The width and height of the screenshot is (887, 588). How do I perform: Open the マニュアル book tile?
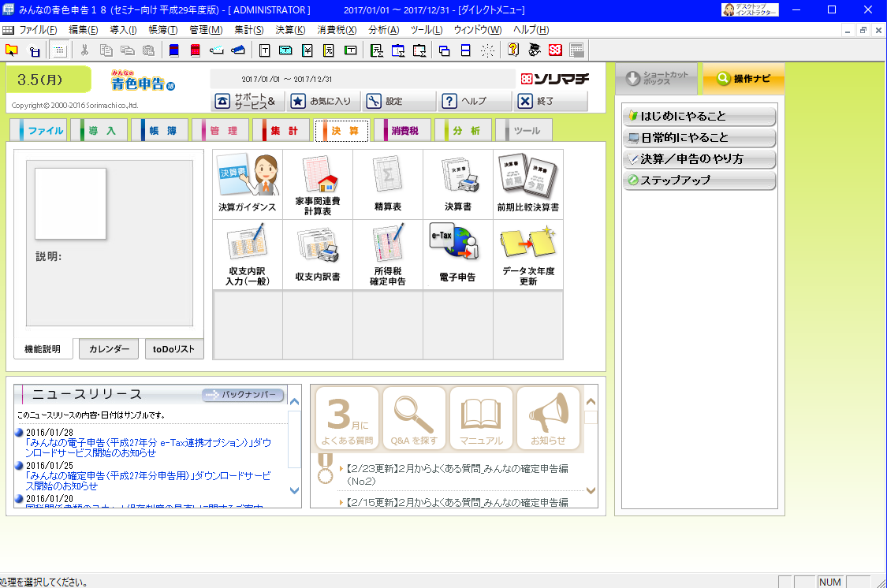click(x=481, y=418)
